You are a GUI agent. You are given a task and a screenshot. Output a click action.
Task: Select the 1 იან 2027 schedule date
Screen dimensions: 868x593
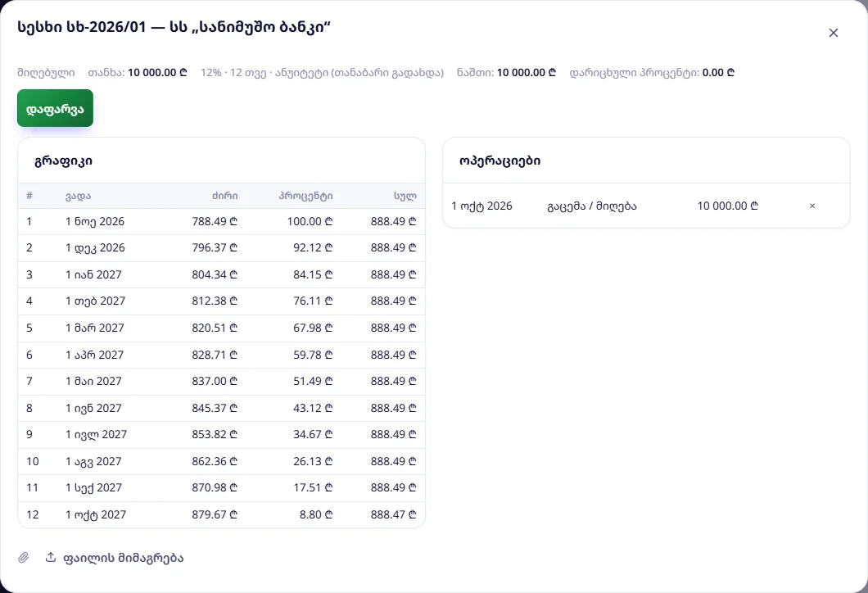pos(93,274)
